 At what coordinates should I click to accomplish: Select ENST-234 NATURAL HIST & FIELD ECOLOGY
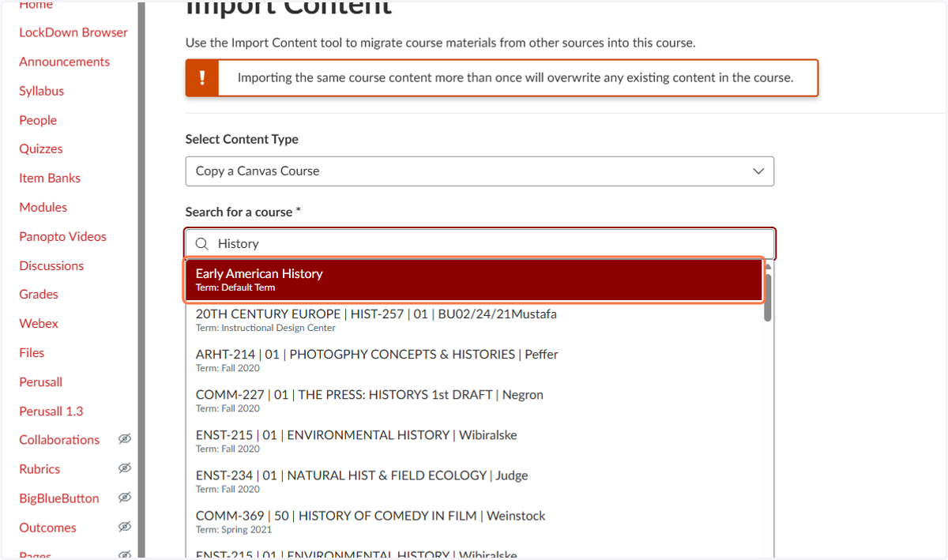475,481
